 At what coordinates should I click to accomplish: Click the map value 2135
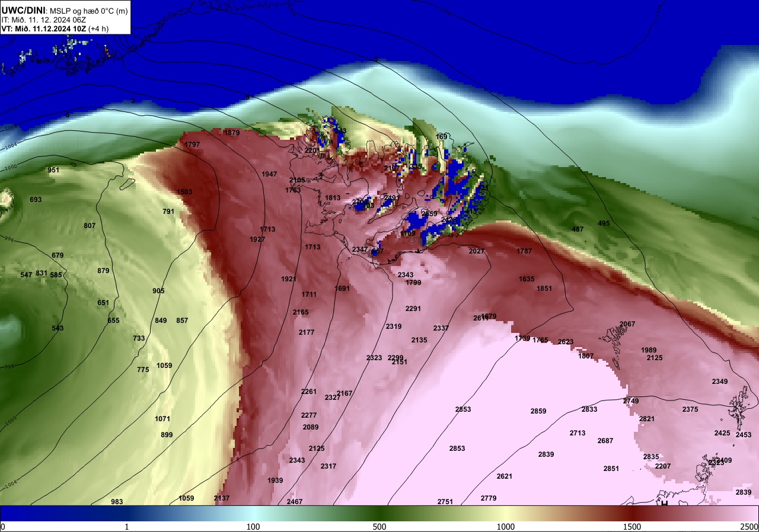[x=419, y=340]
